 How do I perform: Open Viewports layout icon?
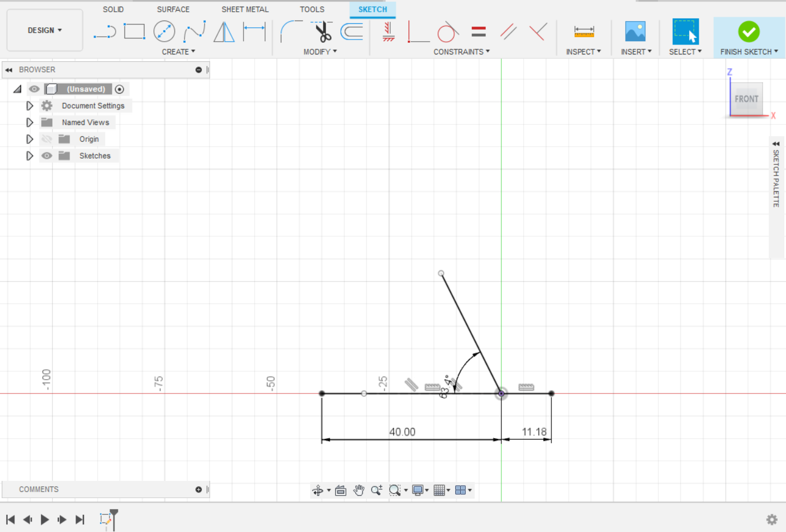(460, 490)
